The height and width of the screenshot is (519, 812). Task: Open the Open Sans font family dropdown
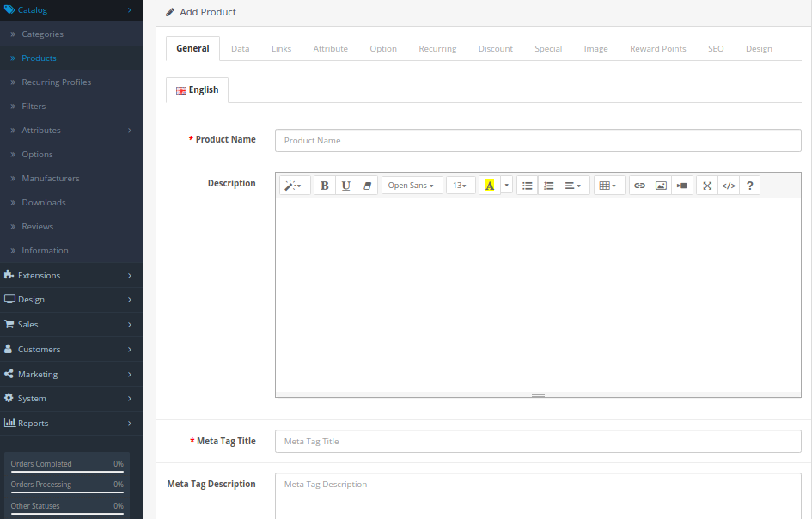click(x=412, y=185)
